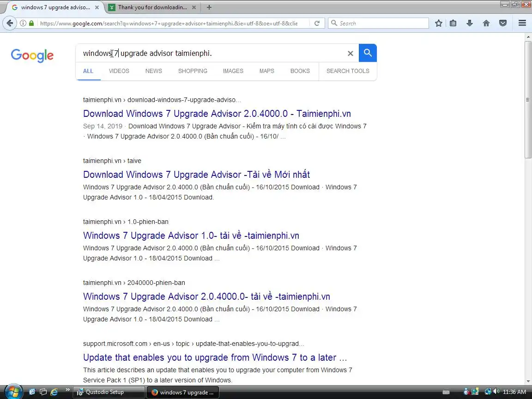Reload the current page

coord(317,23)
